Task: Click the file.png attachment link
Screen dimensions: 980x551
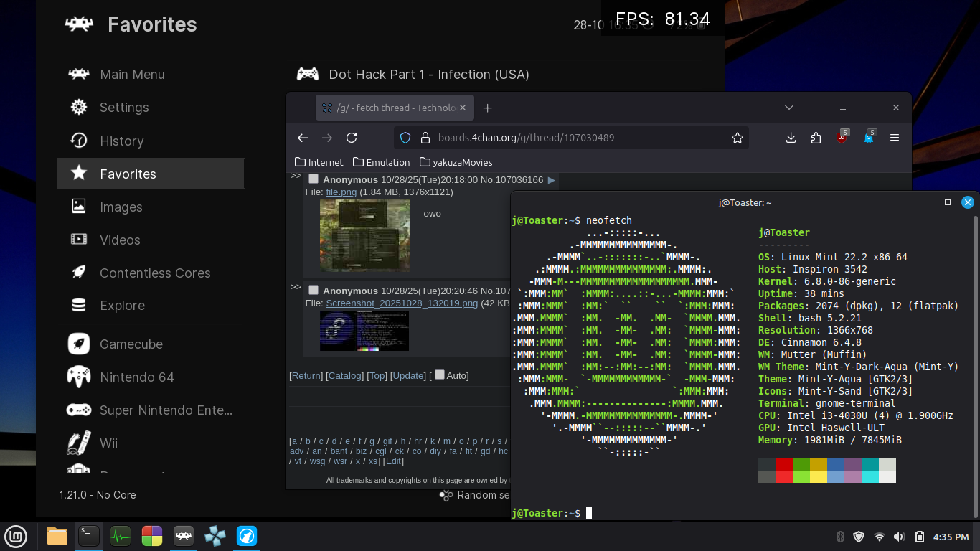Action: point(341,192)
